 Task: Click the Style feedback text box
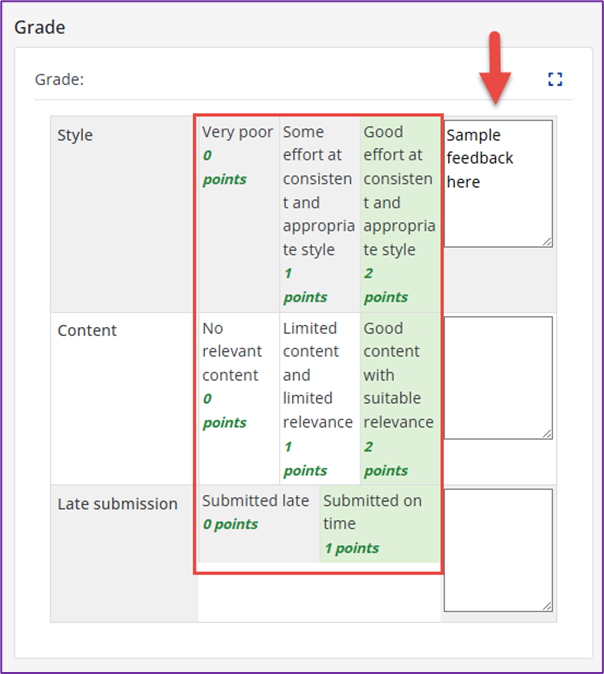click(497, 183)
